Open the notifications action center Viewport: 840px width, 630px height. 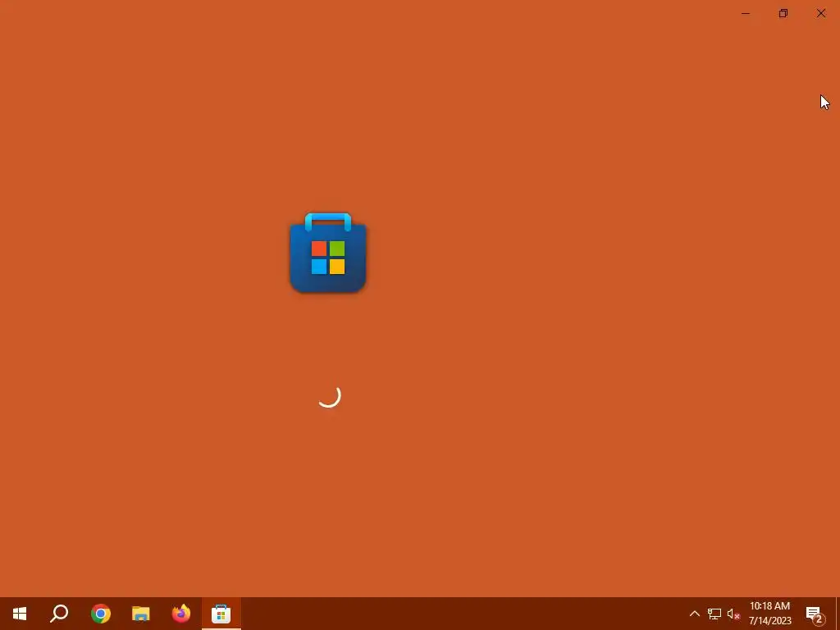click(x=815, y=614)
